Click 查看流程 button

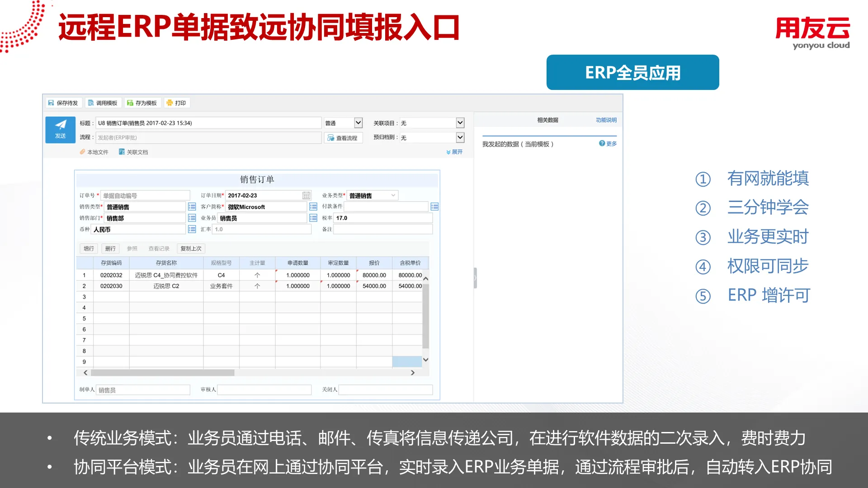click(x=343, y=138)
